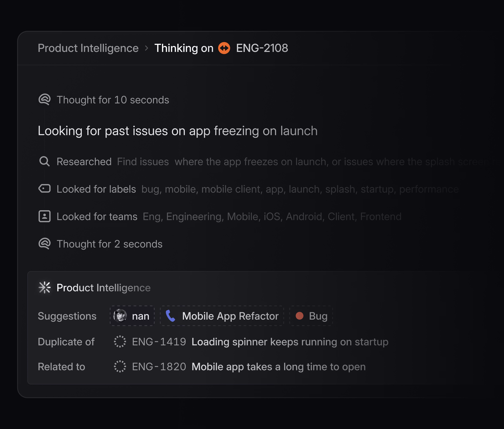Expand 'Thought for 10 seconds' step
The image size is (504, 429).
coord(113,100)
